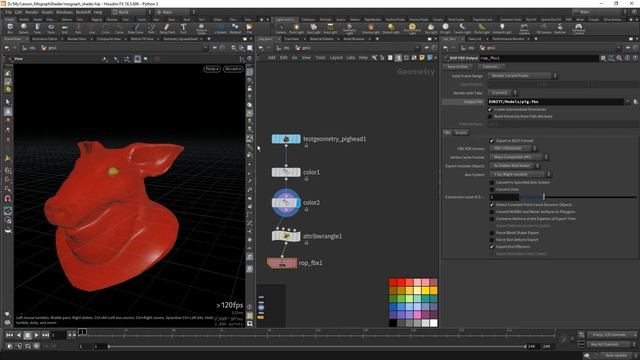The height and width of the screenshot is (360, 640).
Task: Open the No cam menu in viewport
Action: 233,69
